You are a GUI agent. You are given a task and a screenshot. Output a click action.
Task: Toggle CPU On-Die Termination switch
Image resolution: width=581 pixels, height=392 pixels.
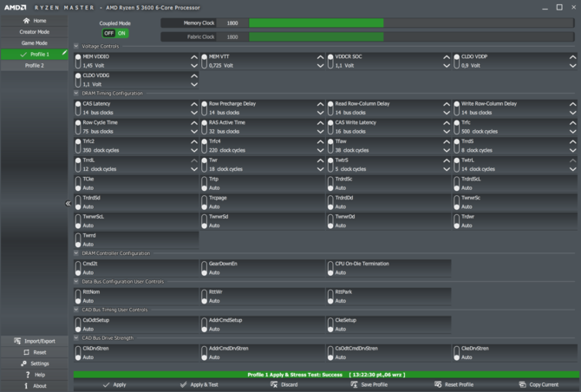(x=330, y=268)
